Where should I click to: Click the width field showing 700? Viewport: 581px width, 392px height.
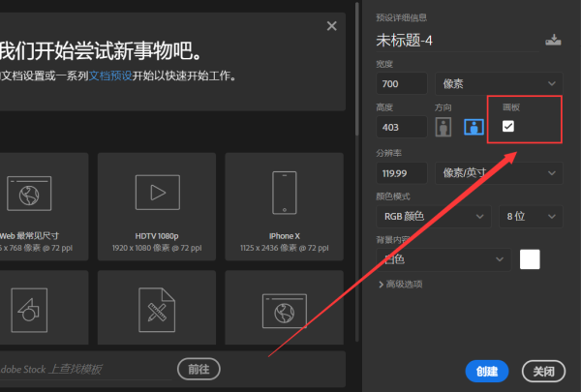tap(401, 83)
